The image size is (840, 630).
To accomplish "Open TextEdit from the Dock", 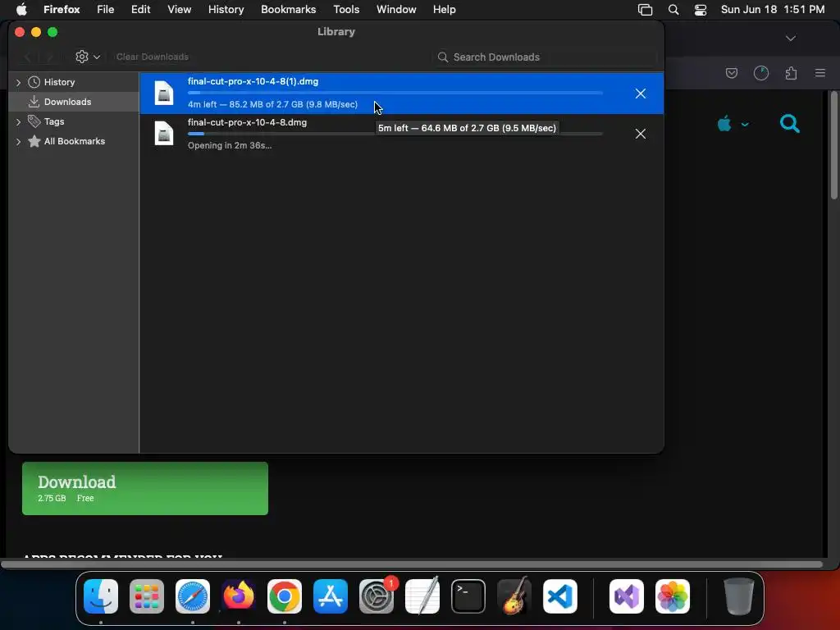I will tap(422, 596).
